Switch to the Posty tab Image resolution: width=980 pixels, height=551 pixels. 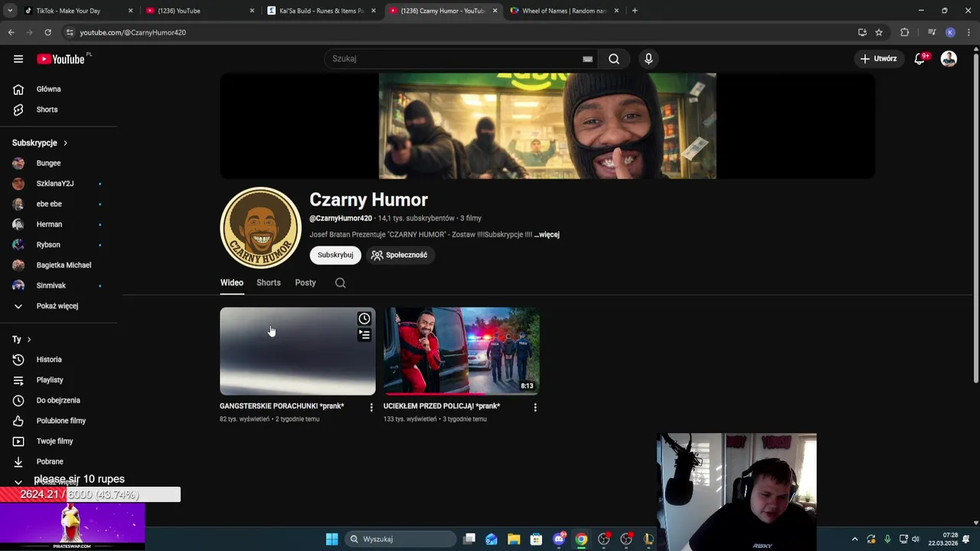(305, 283)
